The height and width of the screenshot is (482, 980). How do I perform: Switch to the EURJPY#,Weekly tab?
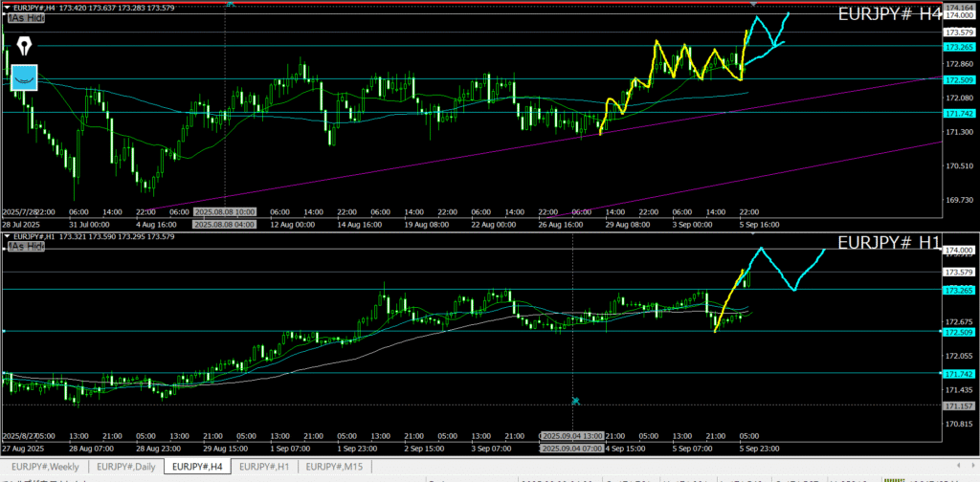pyautogui.click(x=45, y=466)
